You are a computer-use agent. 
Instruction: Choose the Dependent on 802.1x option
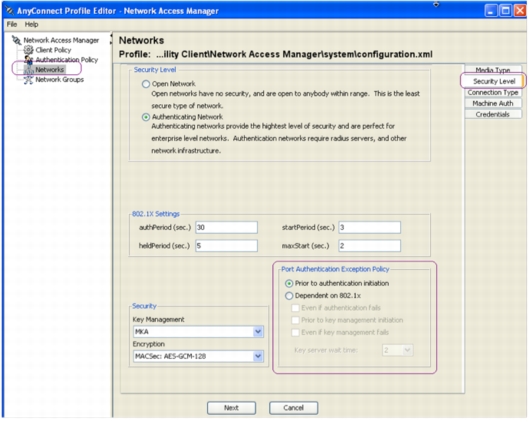tap(289, 296)
